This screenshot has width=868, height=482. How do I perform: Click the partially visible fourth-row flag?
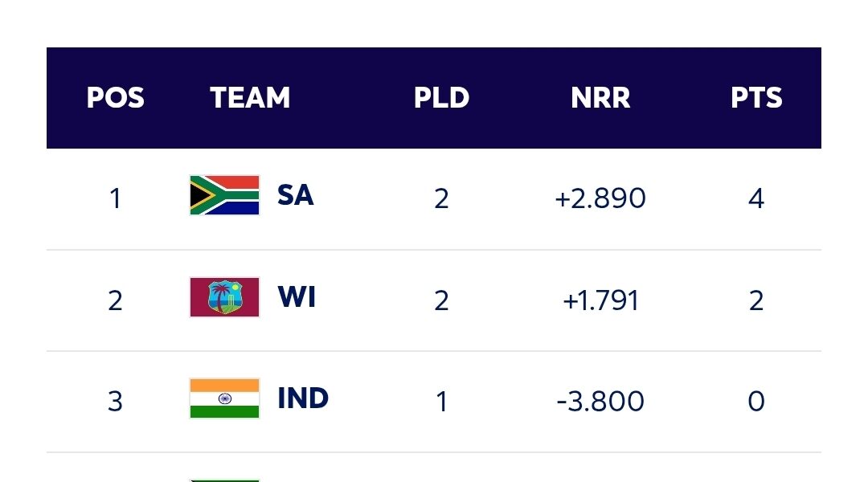(x=224, y=479)
